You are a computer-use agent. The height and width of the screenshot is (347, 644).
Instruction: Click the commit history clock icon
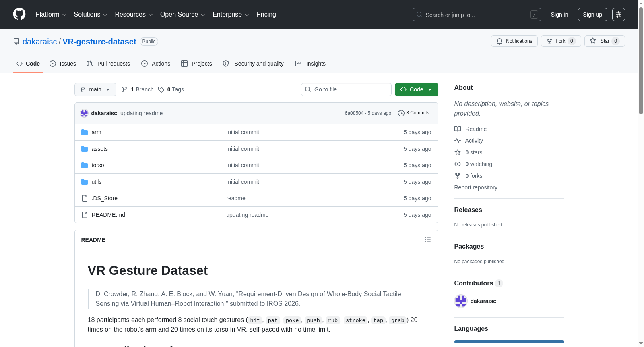[x=401, y=113]
